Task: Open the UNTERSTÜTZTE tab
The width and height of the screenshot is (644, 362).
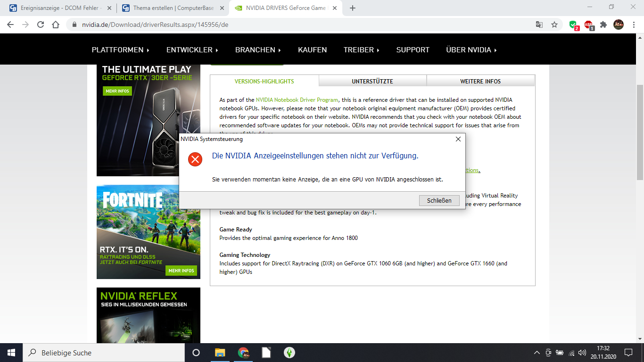Action: click(x=372, y=81)
